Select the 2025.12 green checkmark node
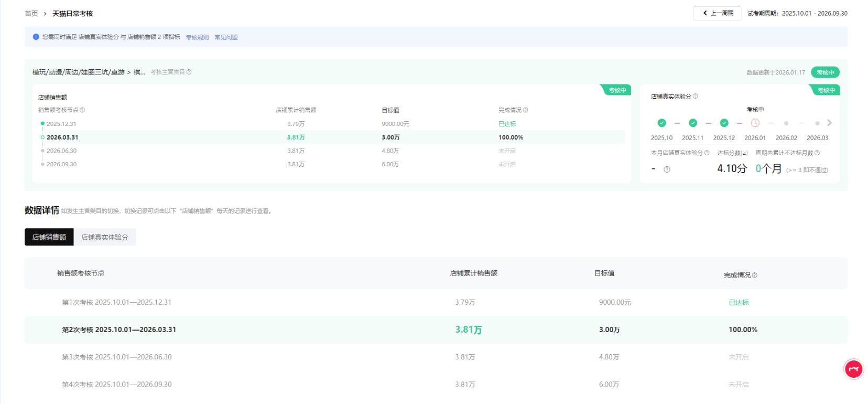 click(724, 123)
